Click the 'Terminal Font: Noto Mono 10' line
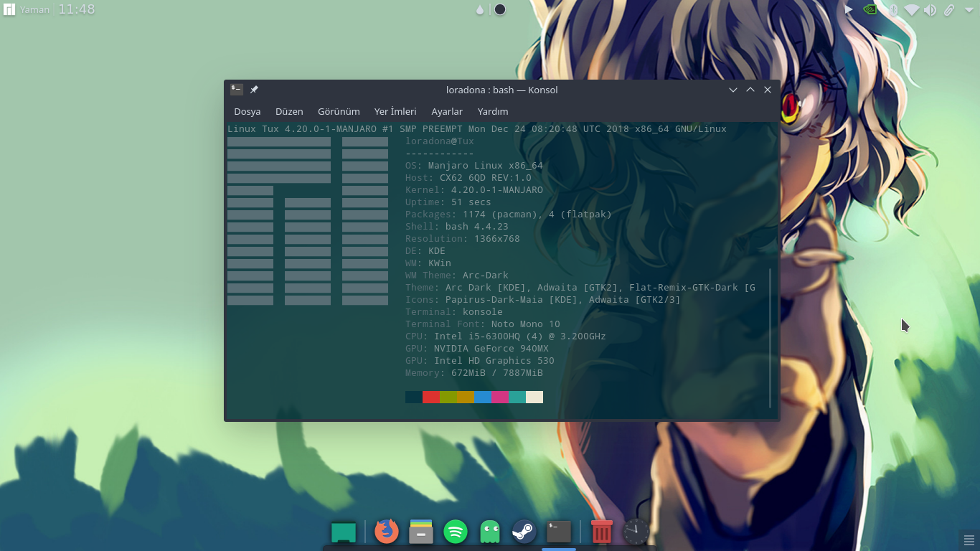980x551 pixels. pyautogui.click(x=483, y=324)
